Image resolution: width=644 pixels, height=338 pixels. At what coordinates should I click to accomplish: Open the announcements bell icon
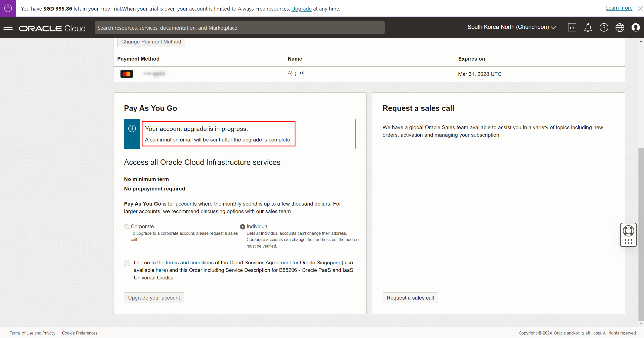click(588, 27)
